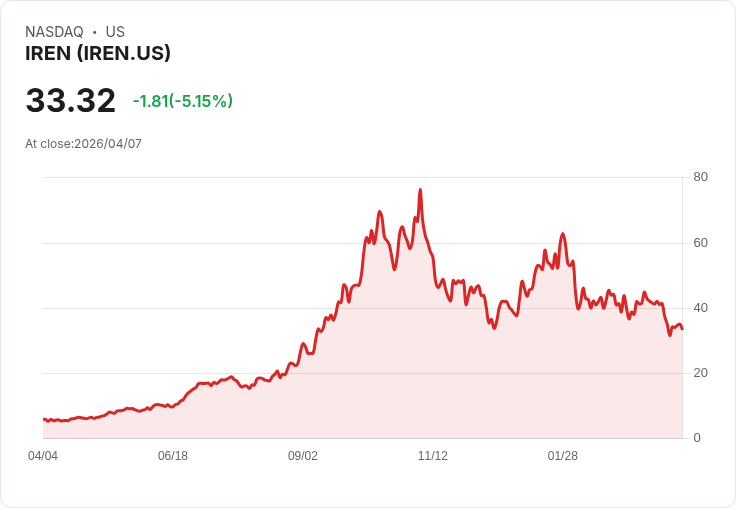Click the final data point at chart's right end
736x508 pixels.
coord(682,329)
